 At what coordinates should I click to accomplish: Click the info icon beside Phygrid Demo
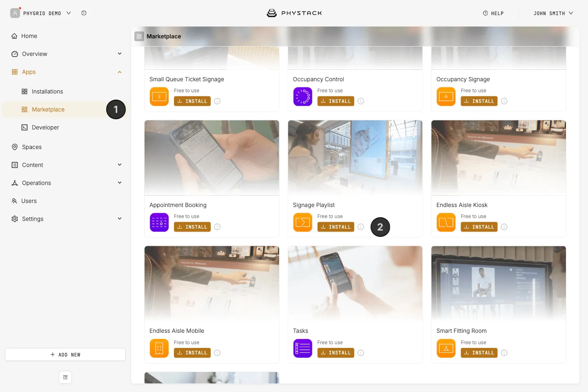tap(84, 13)
